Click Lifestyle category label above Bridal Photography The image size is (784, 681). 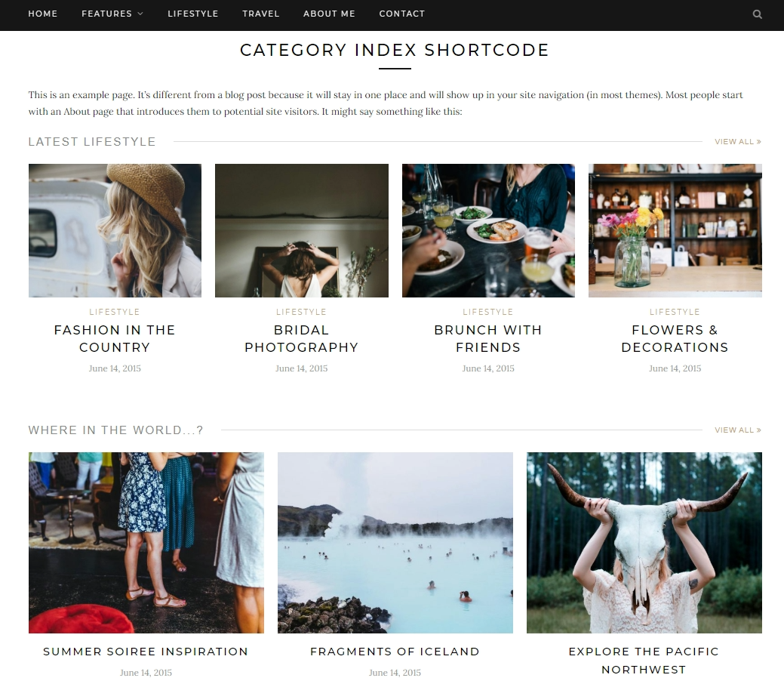tap(302, 312)
